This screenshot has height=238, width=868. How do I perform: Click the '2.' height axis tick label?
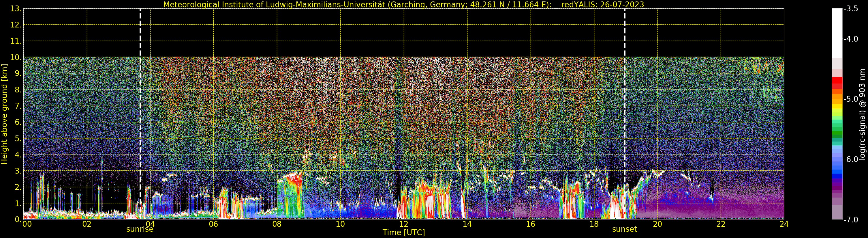click(x=18, y=187)
